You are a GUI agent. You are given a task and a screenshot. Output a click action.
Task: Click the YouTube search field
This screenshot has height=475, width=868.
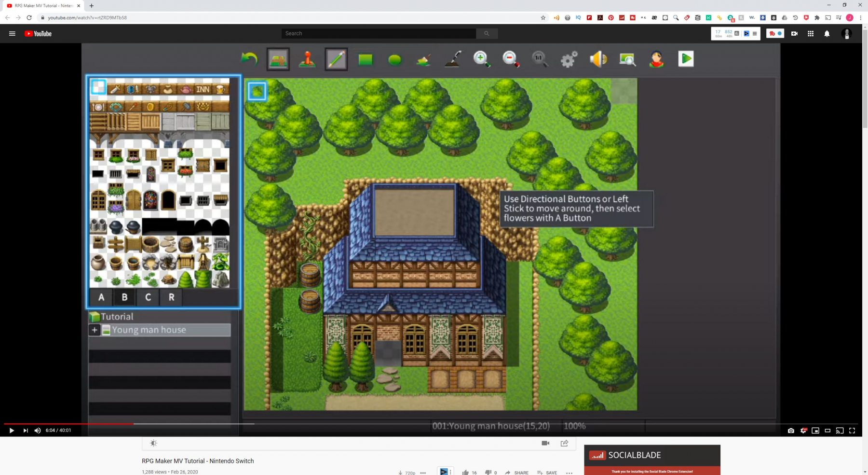[379, 33]
